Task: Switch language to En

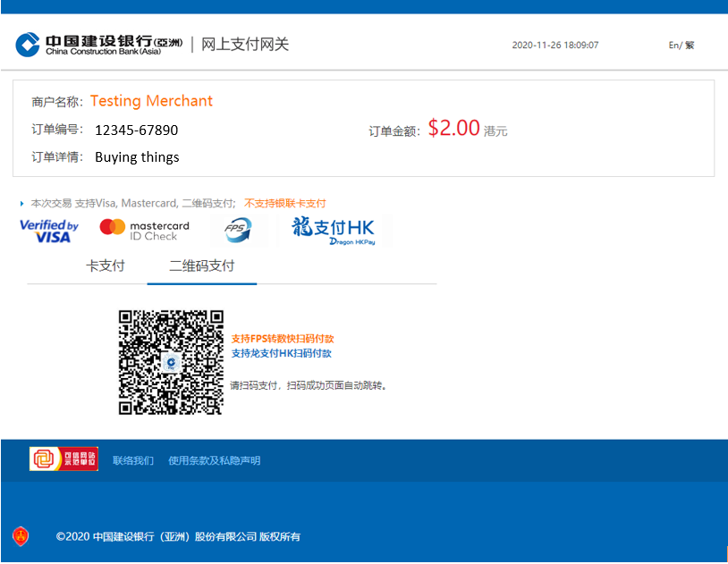Action: point(673,45)
